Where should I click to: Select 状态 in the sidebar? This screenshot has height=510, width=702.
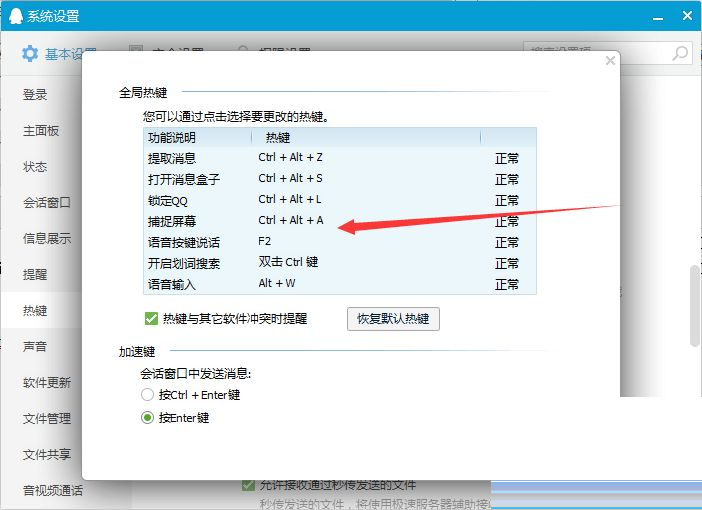click(35, 167)
